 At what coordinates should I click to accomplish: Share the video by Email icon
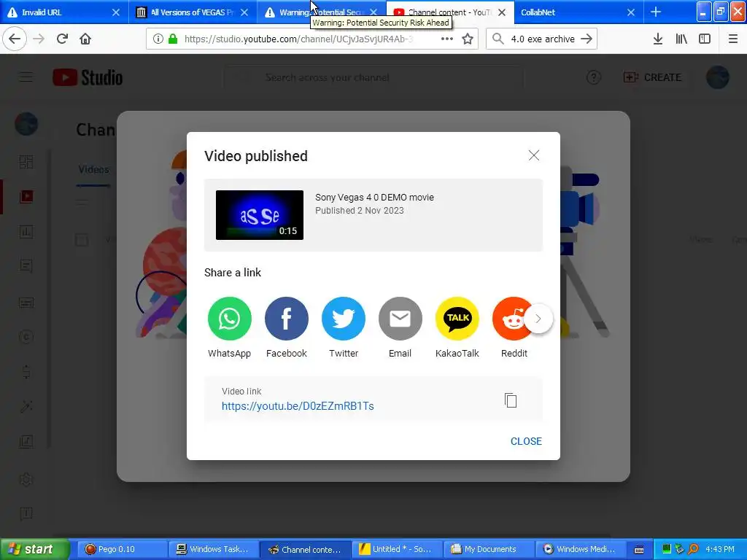pyautogui.click(x=400, y=319)
